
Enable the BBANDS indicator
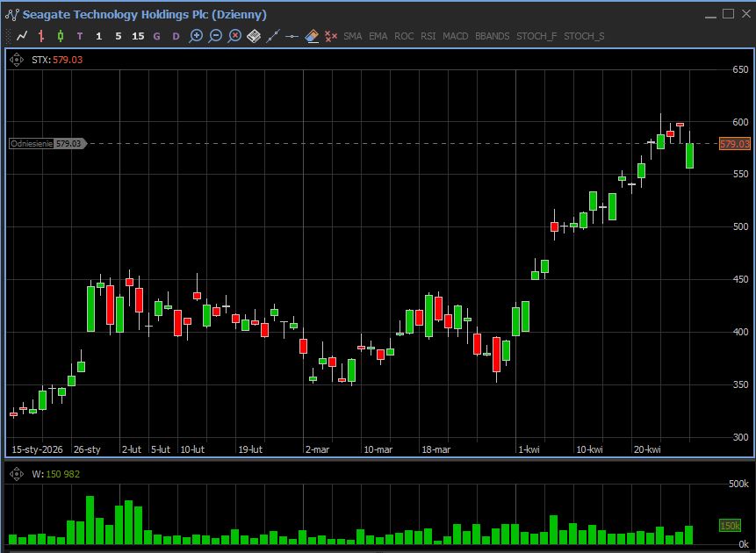[x=492, y=36]
